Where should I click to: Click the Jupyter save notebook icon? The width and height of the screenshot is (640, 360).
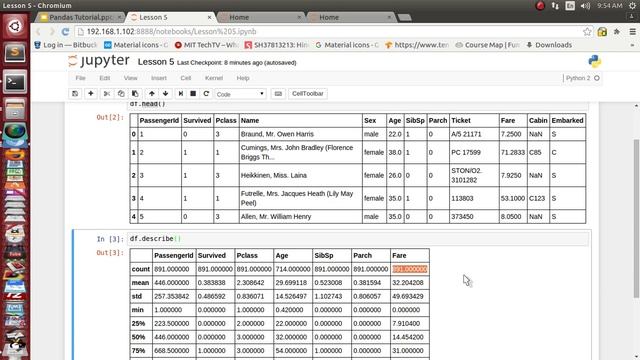pos(75,93)
